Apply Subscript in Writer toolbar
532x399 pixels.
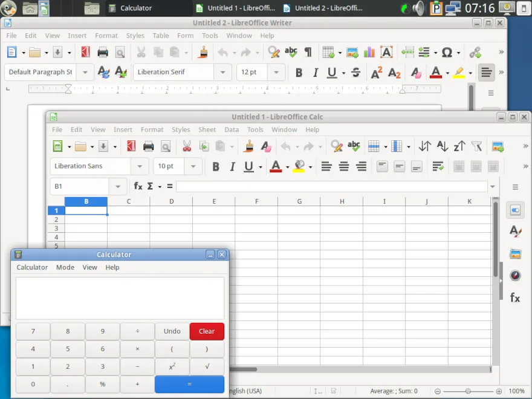(394, 73)
